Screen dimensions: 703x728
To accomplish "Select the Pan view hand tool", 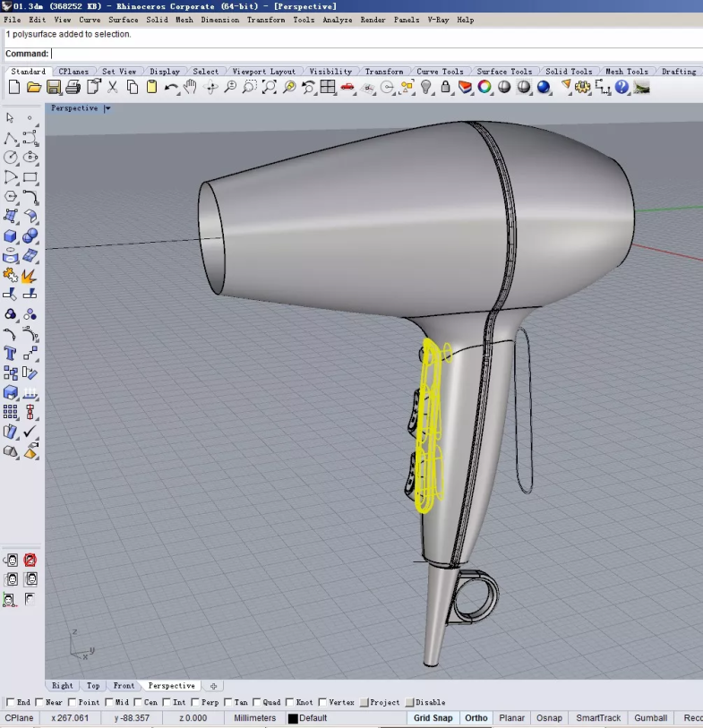I will [191, 87].
